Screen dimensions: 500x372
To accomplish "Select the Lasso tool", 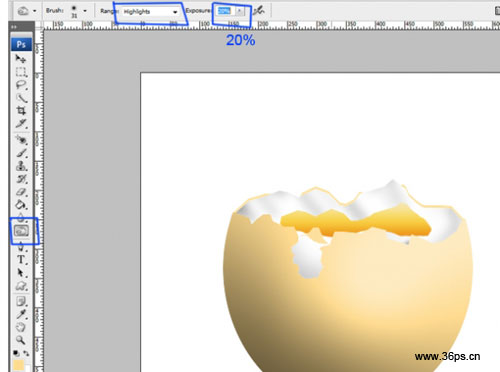I will 21,85.
